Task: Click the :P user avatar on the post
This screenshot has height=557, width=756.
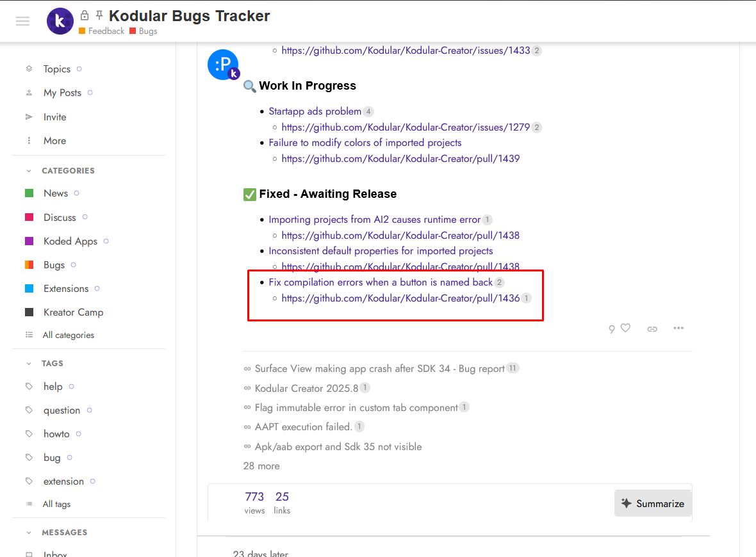Action: coord(223,64)
